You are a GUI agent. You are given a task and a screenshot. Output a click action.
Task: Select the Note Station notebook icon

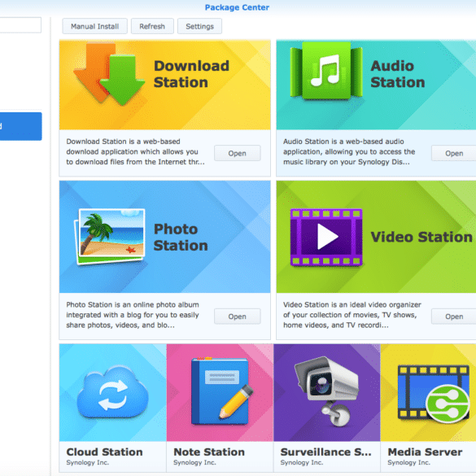(222, 391)
